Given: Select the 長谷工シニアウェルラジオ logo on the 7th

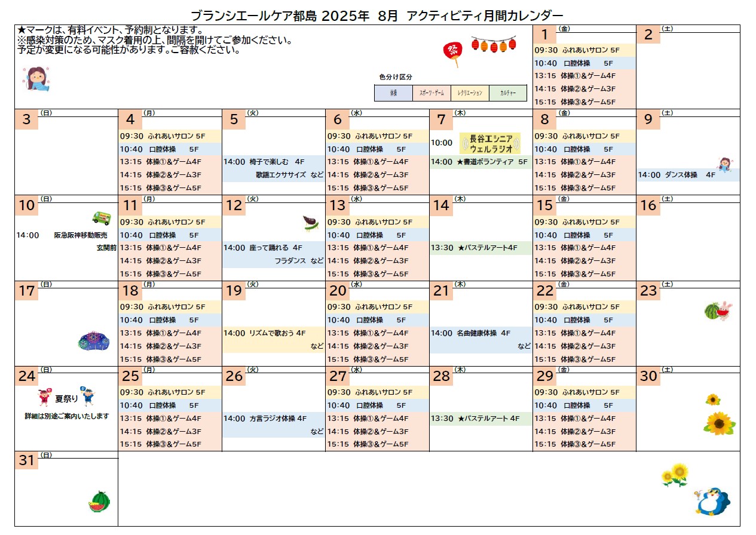Looking at the screenshot, I should [490, 143].
